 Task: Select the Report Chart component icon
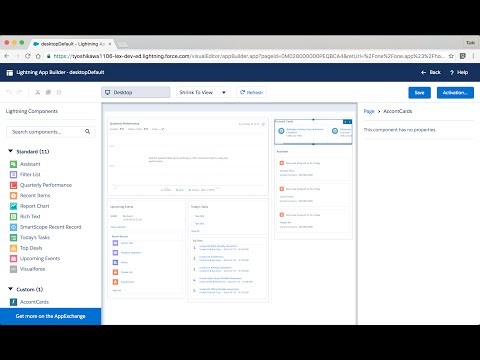[13, 206]
